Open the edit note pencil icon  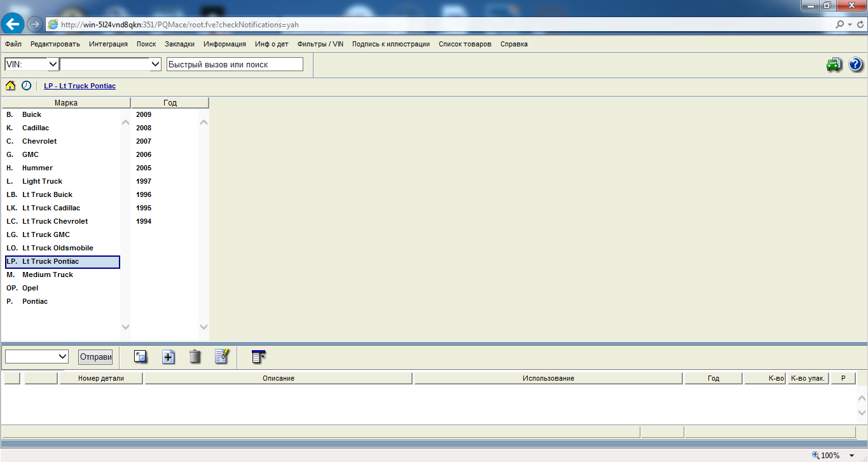(x=222, y=357)
